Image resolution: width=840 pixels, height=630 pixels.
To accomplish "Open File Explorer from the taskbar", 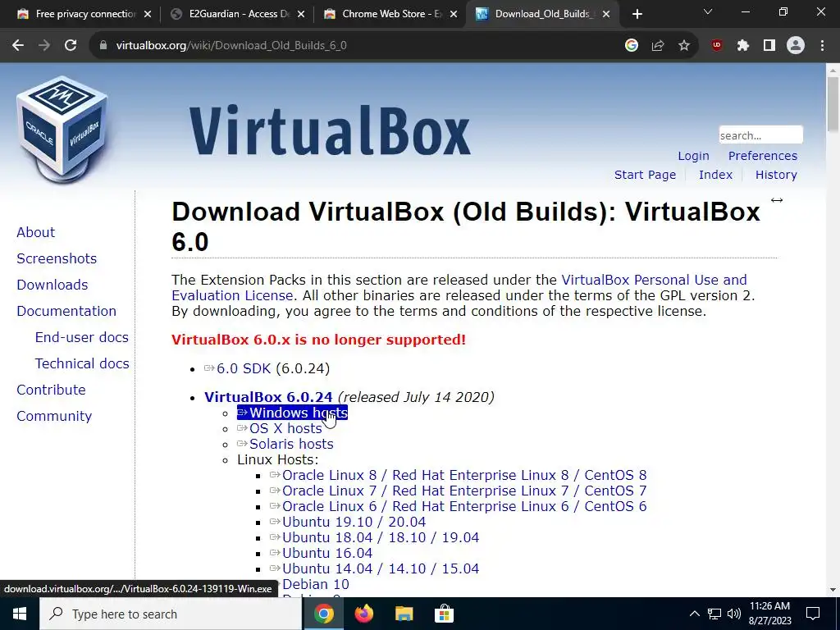I will pyautogui.click(x=404, y=614).
